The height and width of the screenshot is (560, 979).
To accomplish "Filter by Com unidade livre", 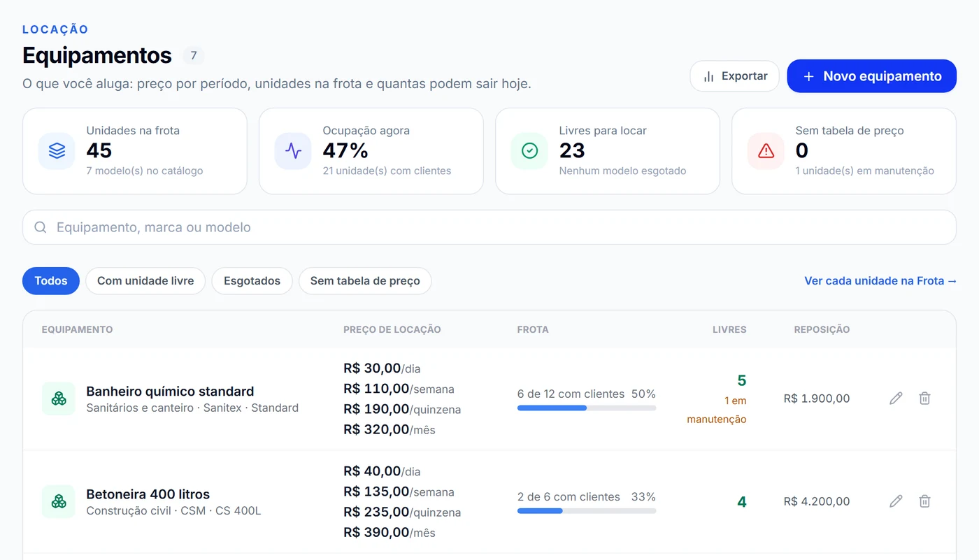I will tap(145, 281).
